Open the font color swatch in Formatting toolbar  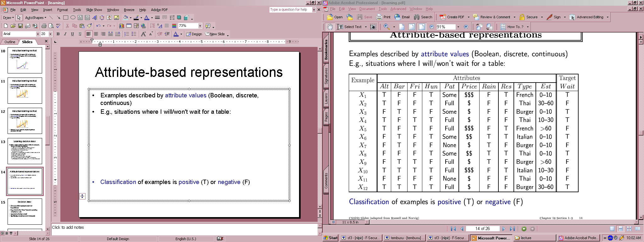click(176, 34)
